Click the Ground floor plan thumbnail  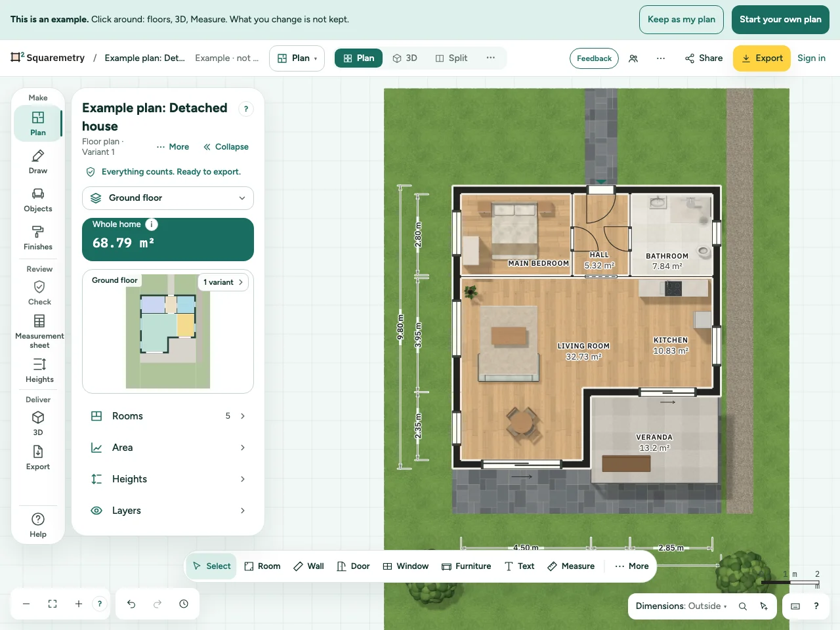coord(168,331)
